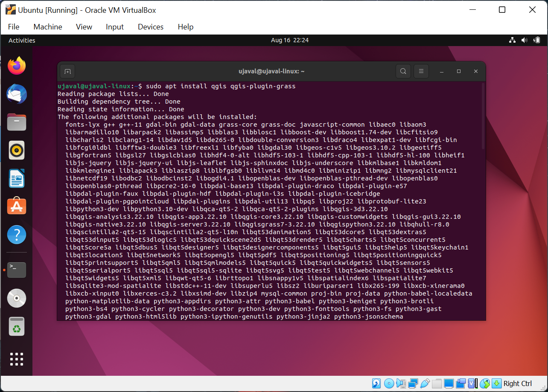Click the hard disk activity indicator
Viewport: 548px width, 392px height.
point(376,383)
